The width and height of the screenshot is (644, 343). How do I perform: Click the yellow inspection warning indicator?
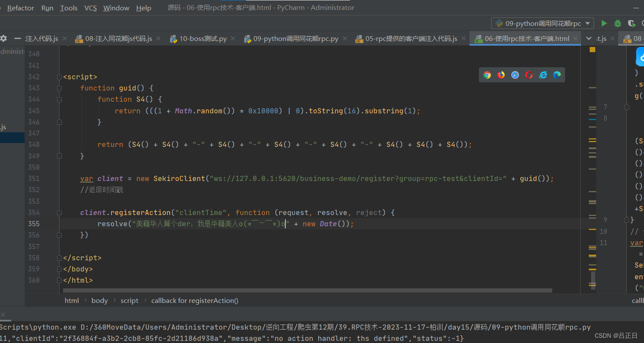(x=592, y=50)
